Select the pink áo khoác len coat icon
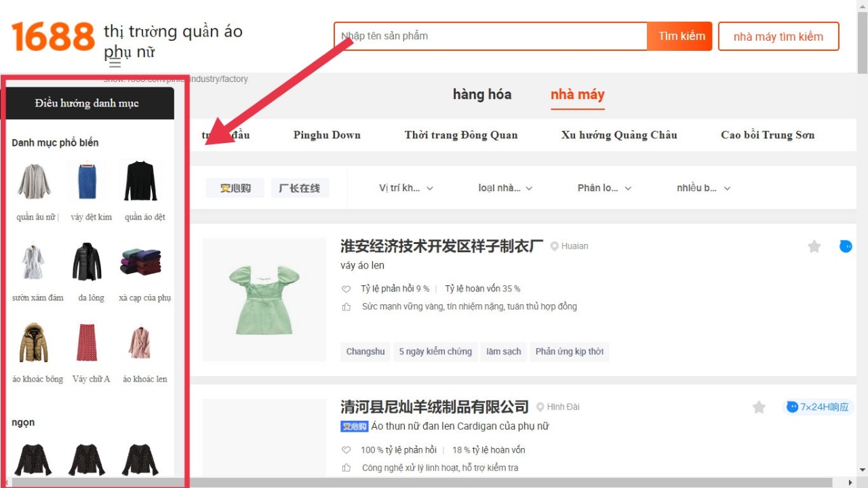Screen dimensions: 868x488 tap(140, 342)
